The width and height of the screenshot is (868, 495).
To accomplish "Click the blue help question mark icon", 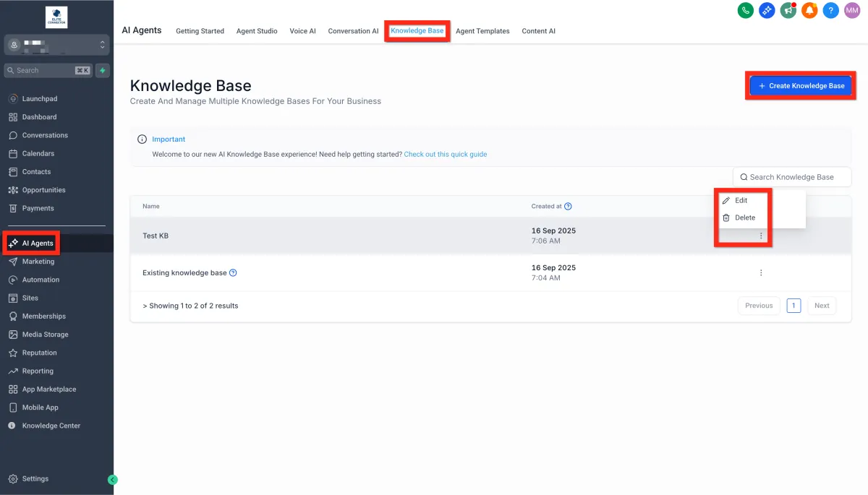I will [831, 11].
